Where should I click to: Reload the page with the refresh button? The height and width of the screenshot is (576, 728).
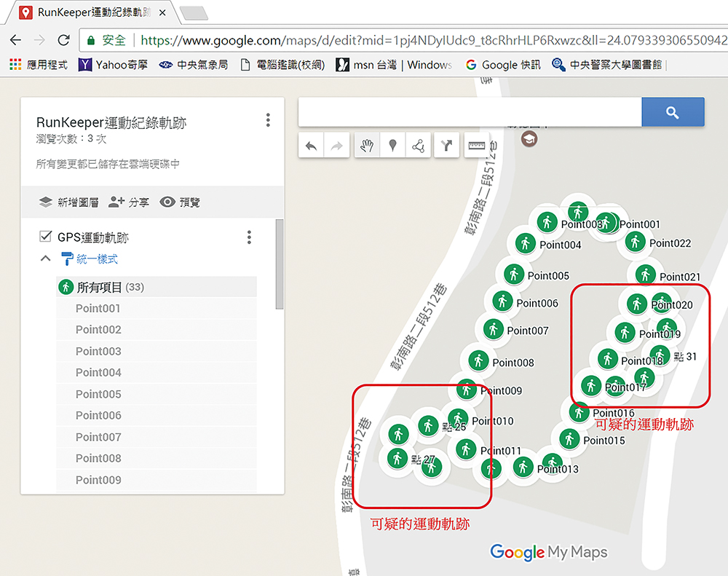point(64,40)
